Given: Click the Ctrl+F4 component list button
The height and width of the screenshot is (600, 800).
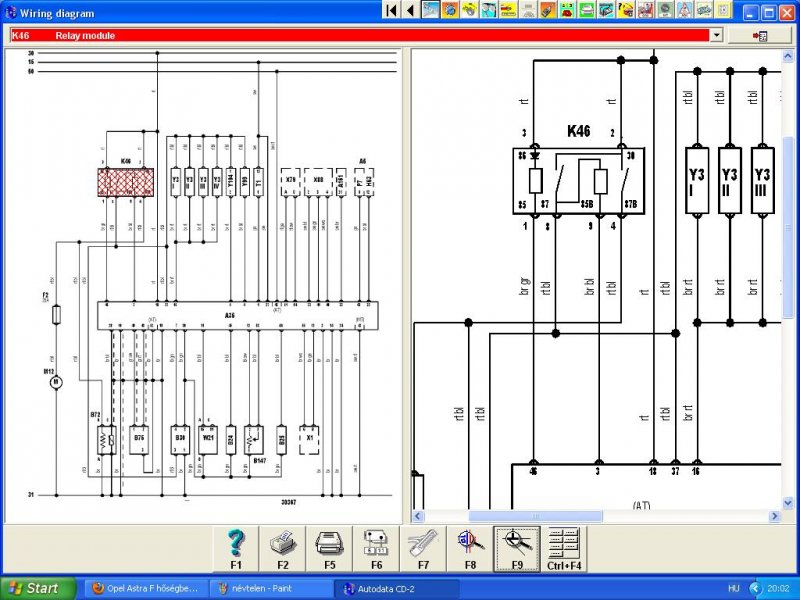Looking at the screenshot, I should [x=564, y=549].
